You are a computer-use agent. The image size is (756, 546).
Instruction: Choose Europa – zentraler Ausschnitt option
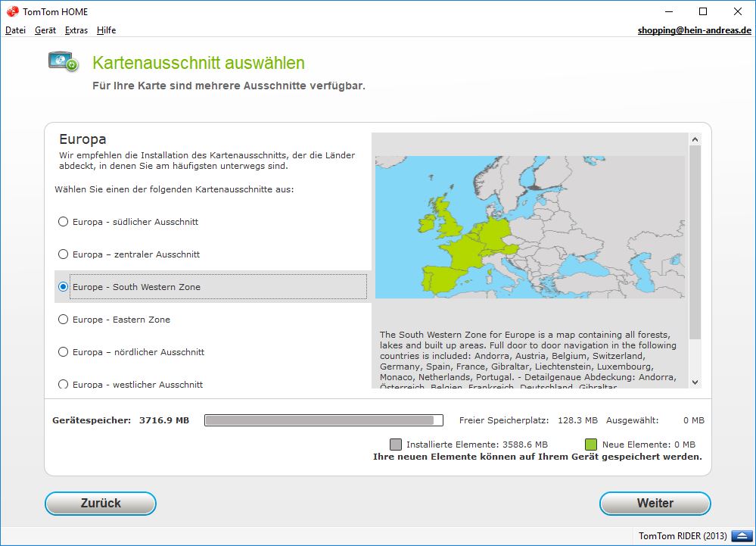(x=64, y=254)
